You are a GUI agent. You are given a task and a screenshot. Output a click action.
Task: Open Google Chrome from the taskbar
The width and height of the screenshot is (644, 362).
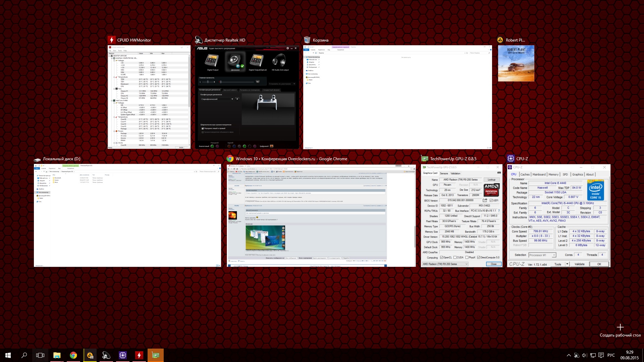[x=73, y=355]
